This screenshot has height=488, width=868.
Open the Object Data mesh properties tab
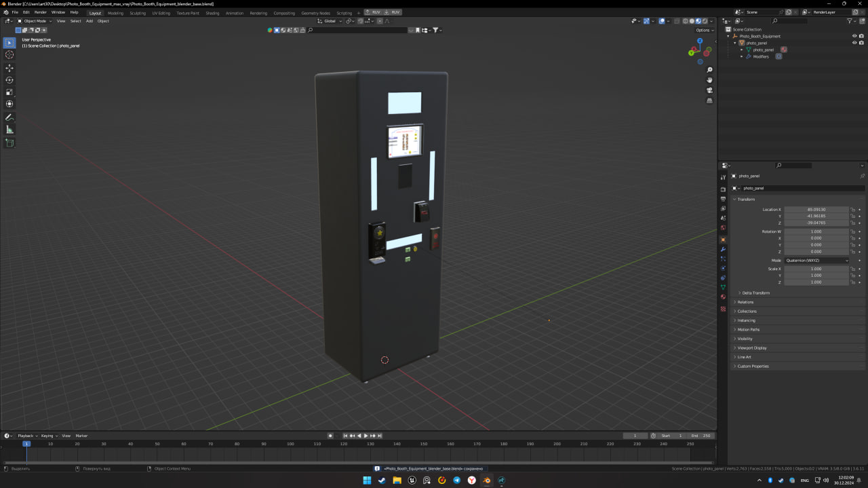point(723,288)
